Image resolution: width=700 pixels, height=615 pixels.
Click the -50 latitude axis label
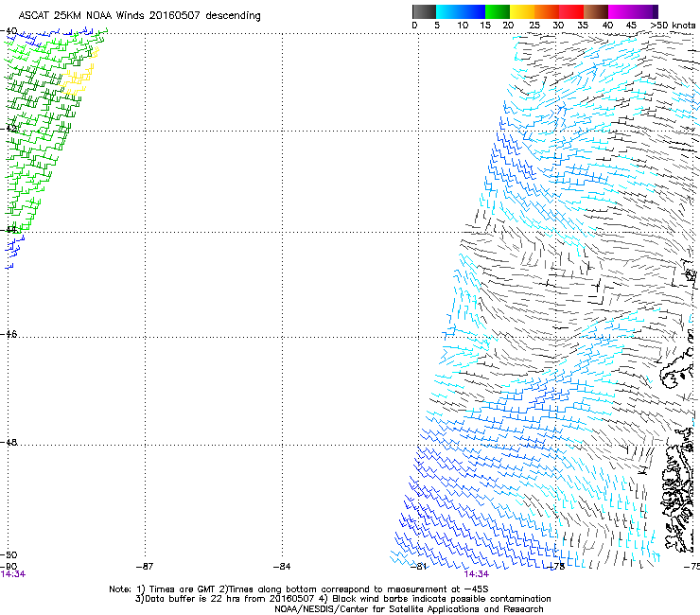coord(9,554)
